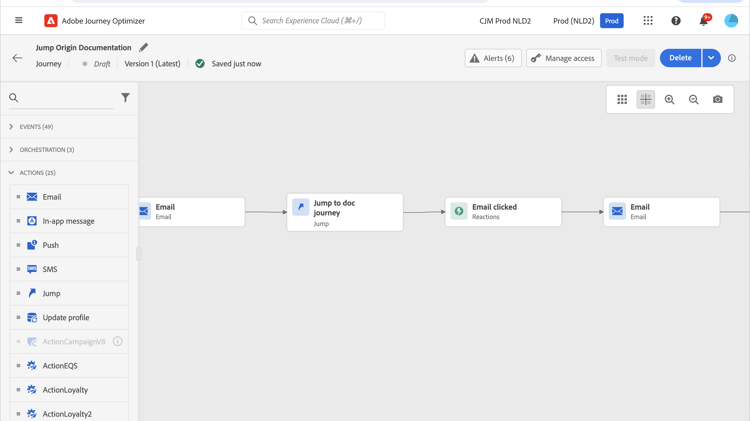Click the notifications bell icon
750x421 pixels.
point(703,21)
